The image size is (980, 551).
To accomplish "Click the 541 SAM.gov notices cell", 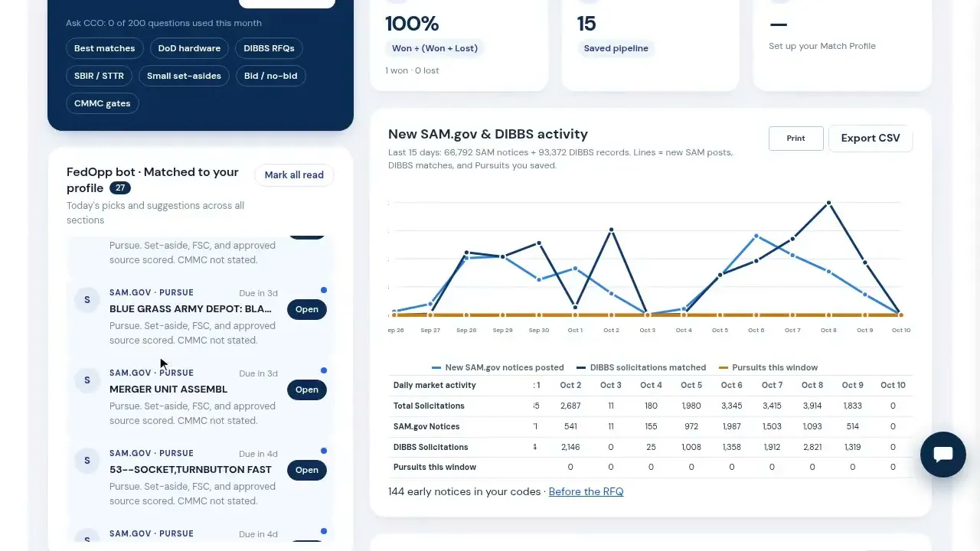I will coord(570,426).
